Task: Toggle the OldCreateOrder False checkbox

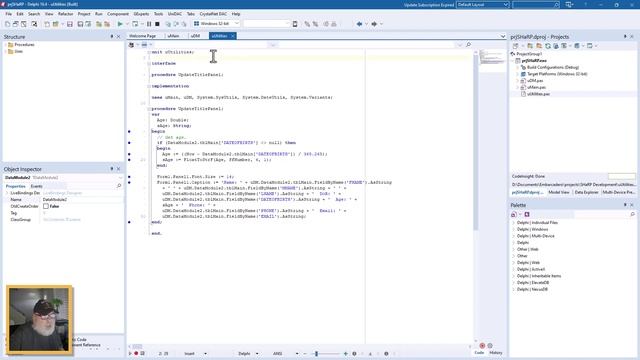Action: (46, 207)
